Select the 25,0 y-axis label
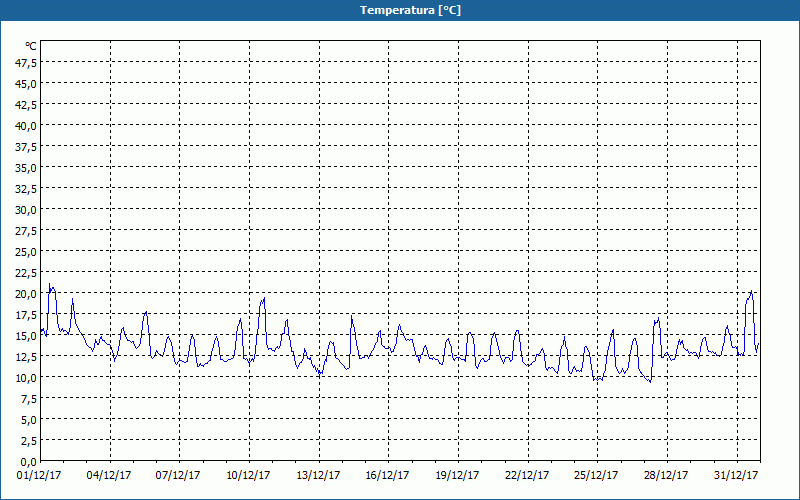Screen dimensions: 800x500 pos(27,252)
